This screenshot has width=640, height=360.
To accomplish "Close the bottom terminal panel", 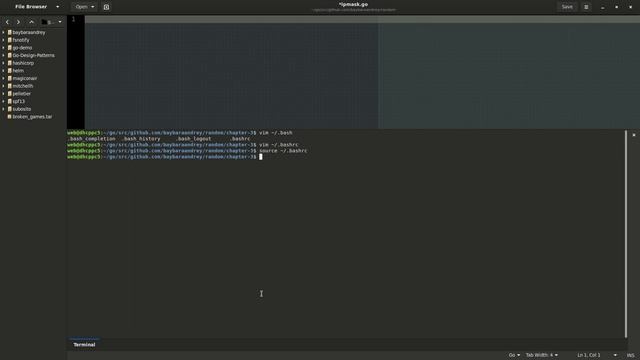I will coord(634,135).
